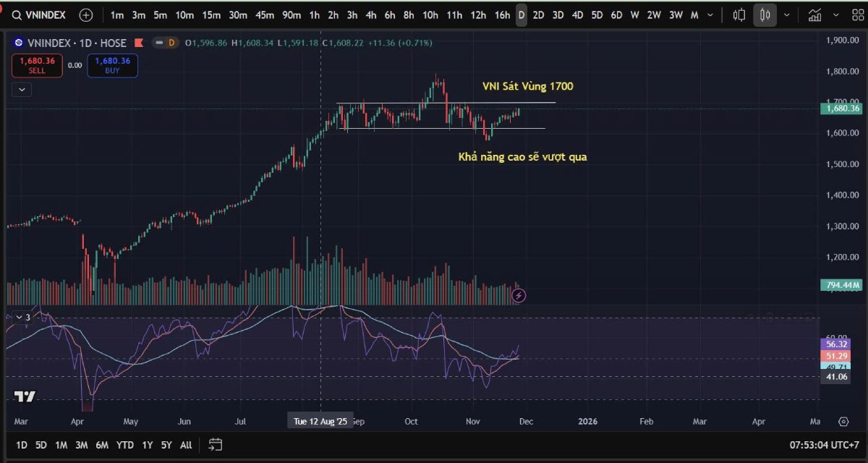Click the red flag icon next to VNINDEX legend
Screen dimensions: 868x463
pyautogui.click(x=138, y=43)
